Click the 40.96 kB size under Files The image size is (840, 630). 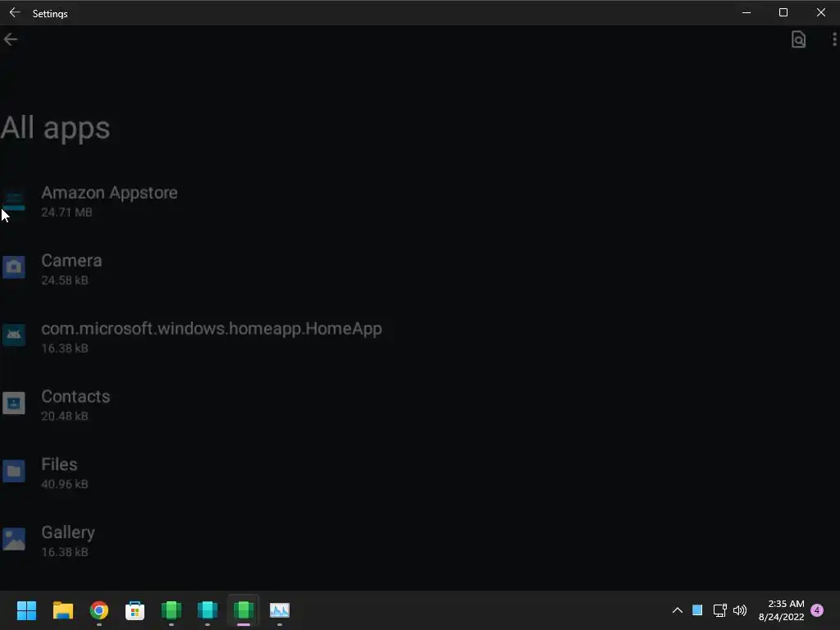(x=64, y=484)
